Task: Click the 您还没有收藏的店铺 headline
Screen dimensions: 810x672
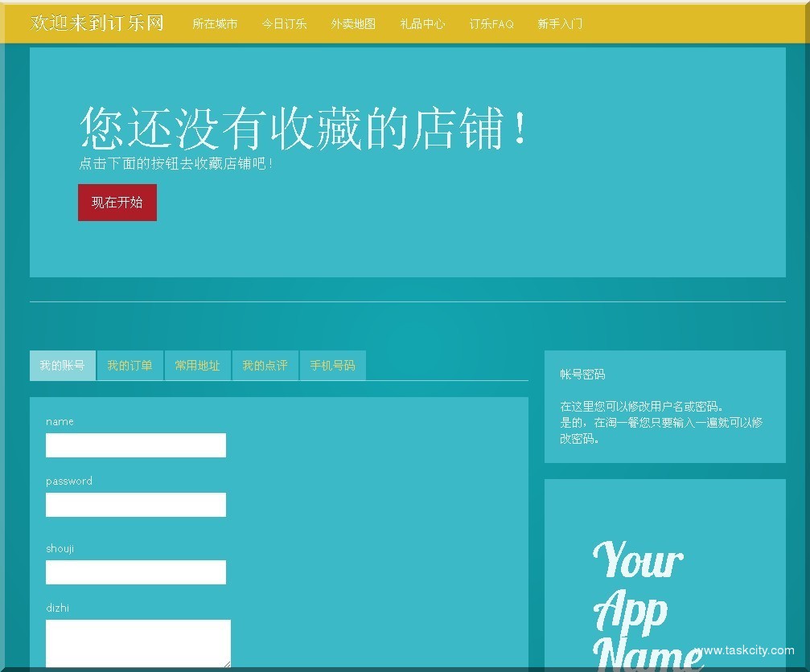Action: (303, 128)
